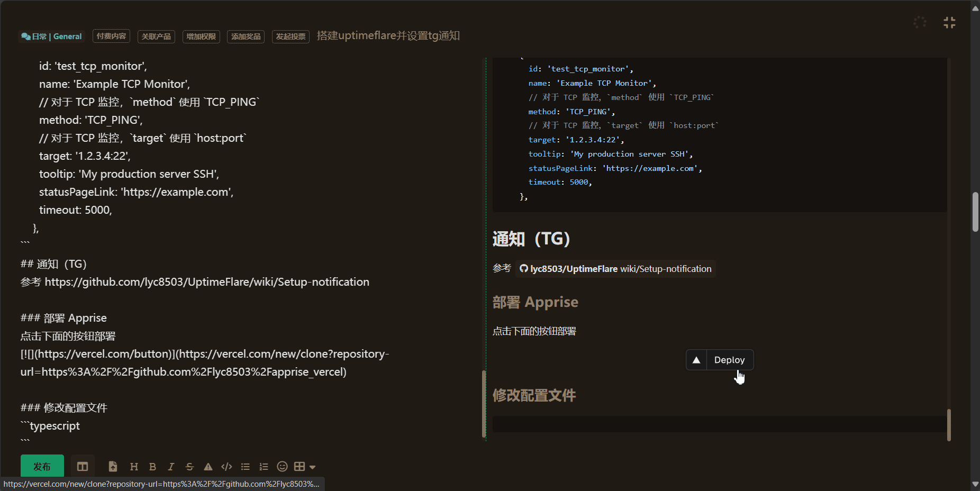Insert warning spoiler triangle icon
980x491 pixels.
coord(208,467)
